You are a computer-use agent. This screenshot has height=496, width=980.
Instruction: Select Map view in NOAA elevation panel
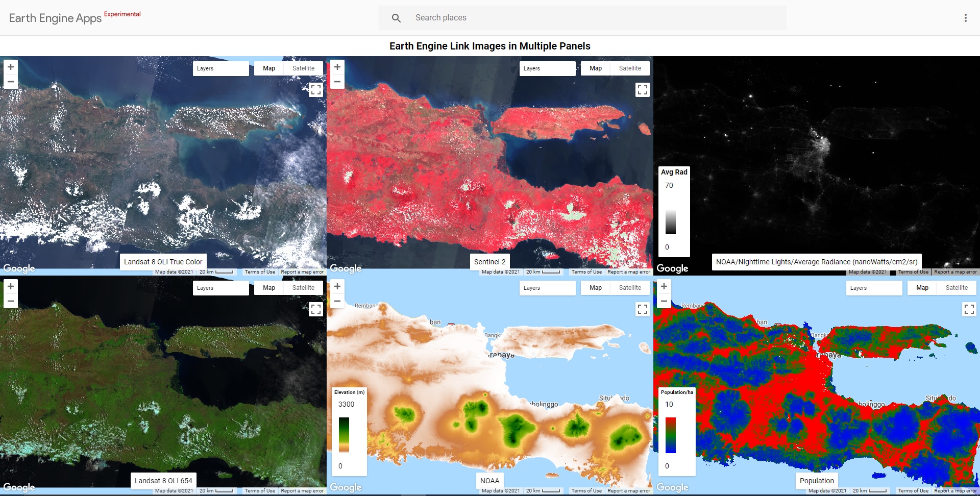[x=596, y=288]
